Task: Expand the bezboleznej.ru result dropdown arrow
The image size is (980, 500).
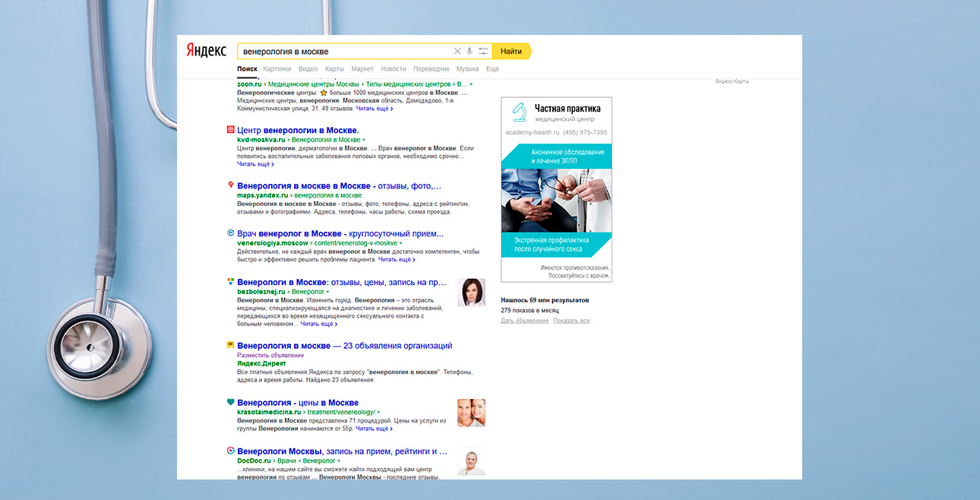Action: (x=328, y=292)
